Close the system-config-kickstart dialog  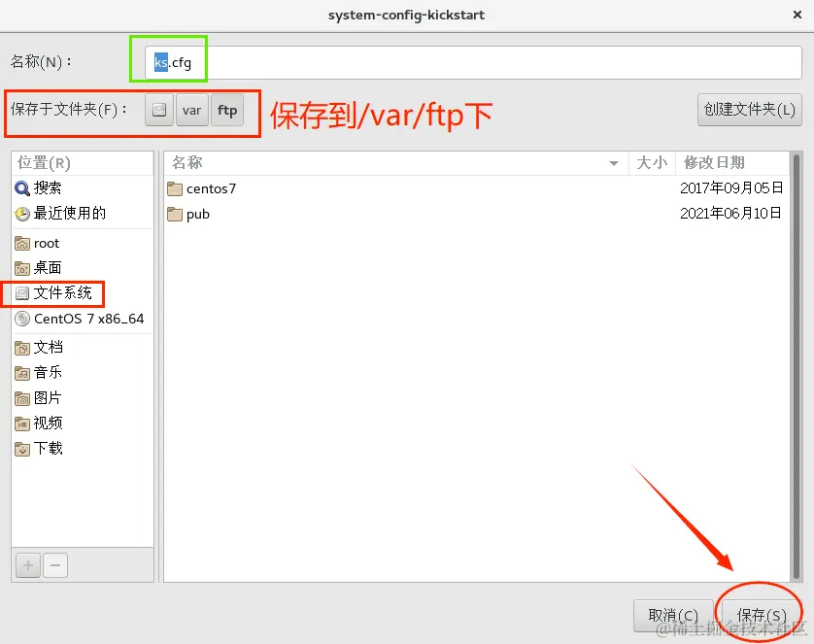tap(797, 15)
